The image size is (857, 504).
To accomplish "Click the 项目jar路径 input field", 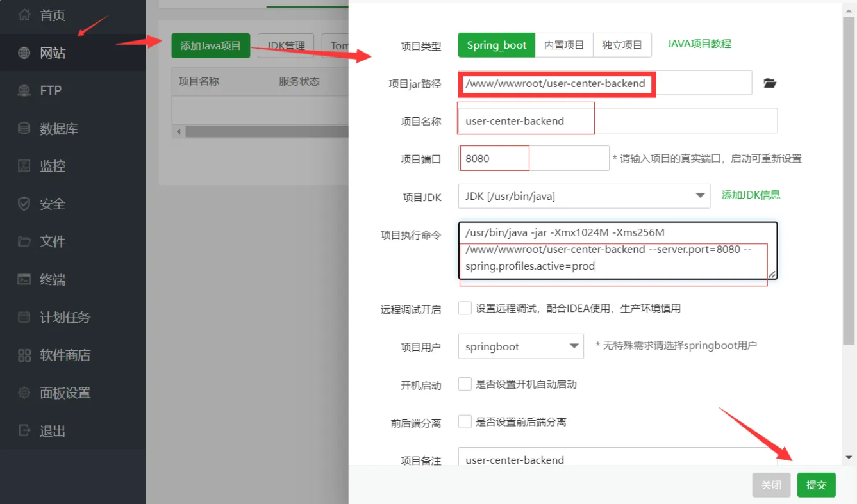I will click(605, 83).
